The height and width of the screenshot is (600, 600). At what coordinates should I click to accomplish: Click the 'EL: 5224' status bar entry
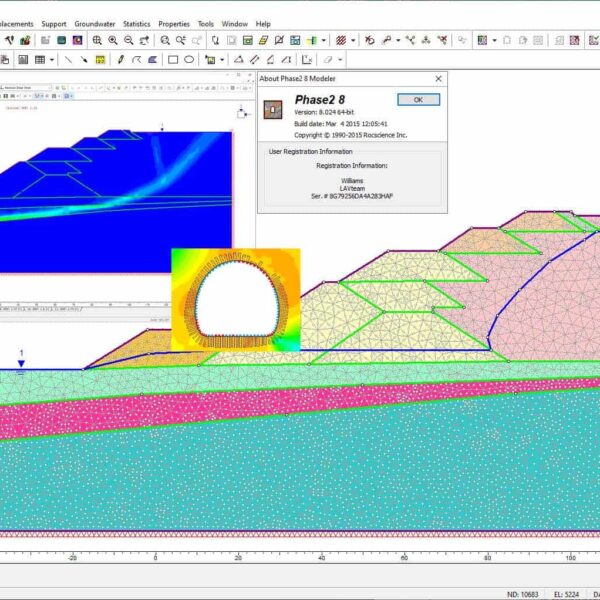click(x=566, y=594)
